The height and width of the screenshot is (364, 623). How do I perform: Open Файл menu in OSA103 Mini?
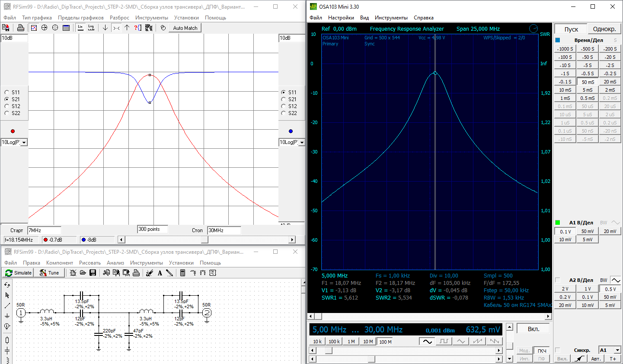pos(316,18)
